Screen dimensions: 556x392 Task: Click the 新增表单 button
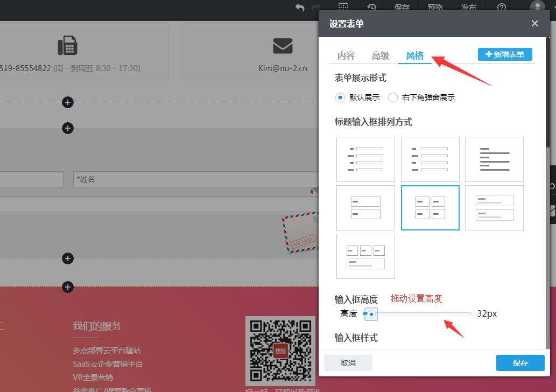[505, 54]
